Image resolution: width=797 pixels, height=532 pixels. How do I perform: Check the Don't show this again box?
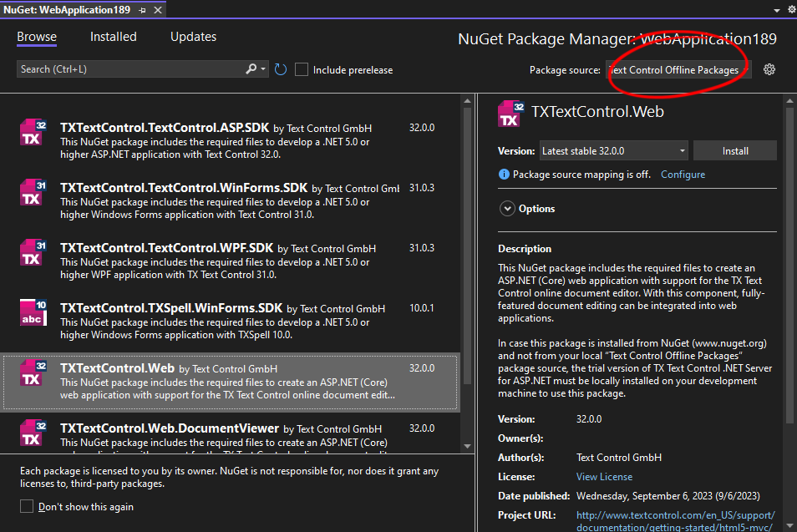[x=24, y=506]
